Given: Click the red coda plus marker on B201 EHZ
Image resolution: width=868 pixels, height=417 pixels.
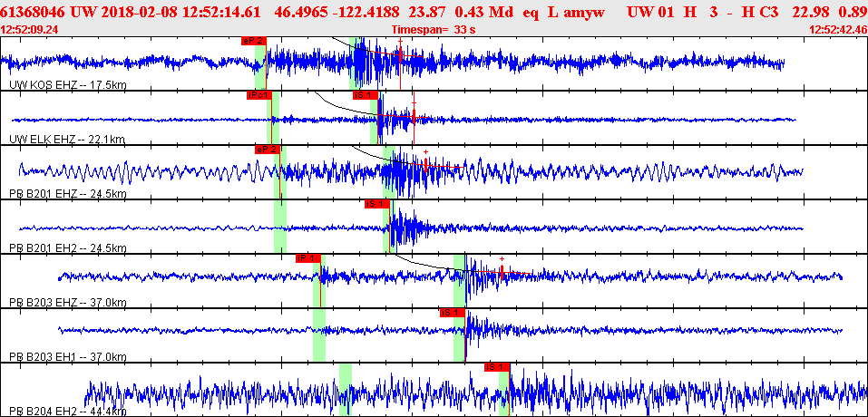Looking at the screenshot, I should pos(425,152).
